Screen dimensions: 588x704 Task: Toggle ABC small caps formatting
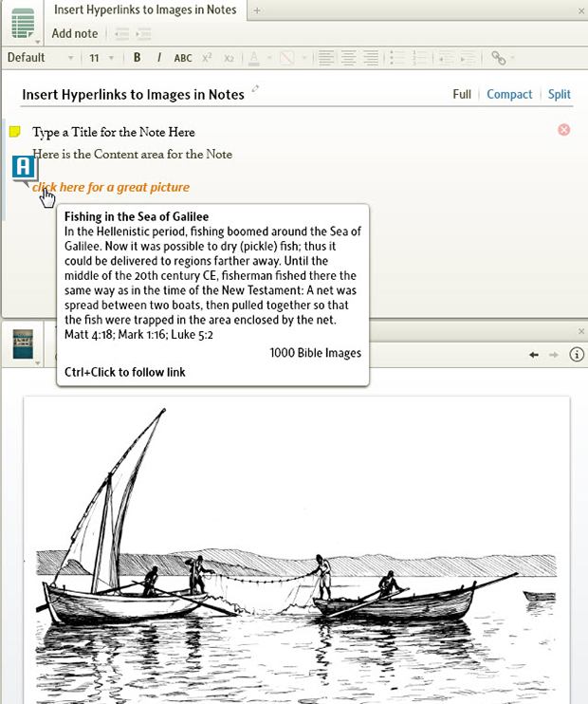point(183,58)
